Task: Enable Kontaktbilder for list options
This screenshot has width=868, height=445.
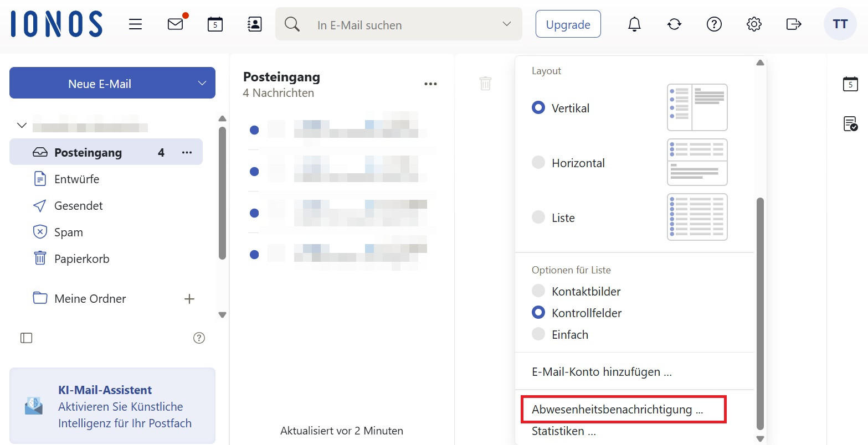Action: click(538, 291)
